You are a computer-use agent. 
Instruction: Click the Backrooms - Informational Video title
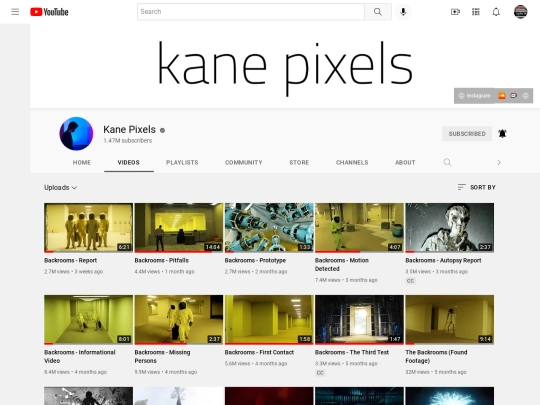(80, 356)
